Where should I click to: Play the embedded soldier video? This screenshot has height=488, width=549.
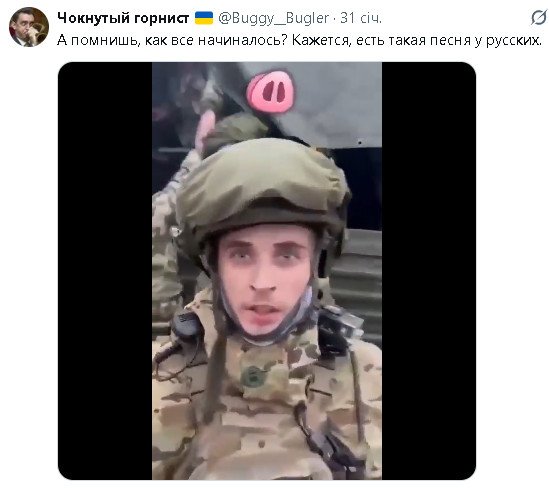point(267,271)
